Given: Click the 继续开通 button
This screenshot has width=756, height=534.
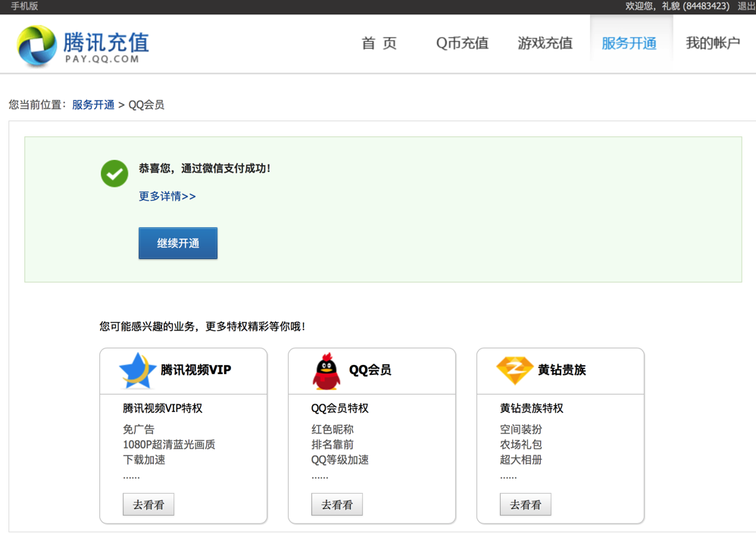Looking at the screenshot, I should (178, 243).
